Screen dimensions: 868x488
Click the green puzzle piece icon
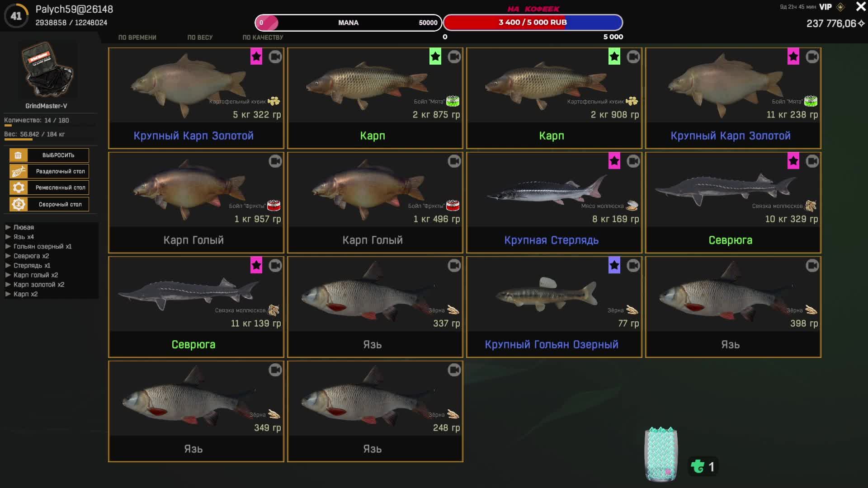click(698, 466)
